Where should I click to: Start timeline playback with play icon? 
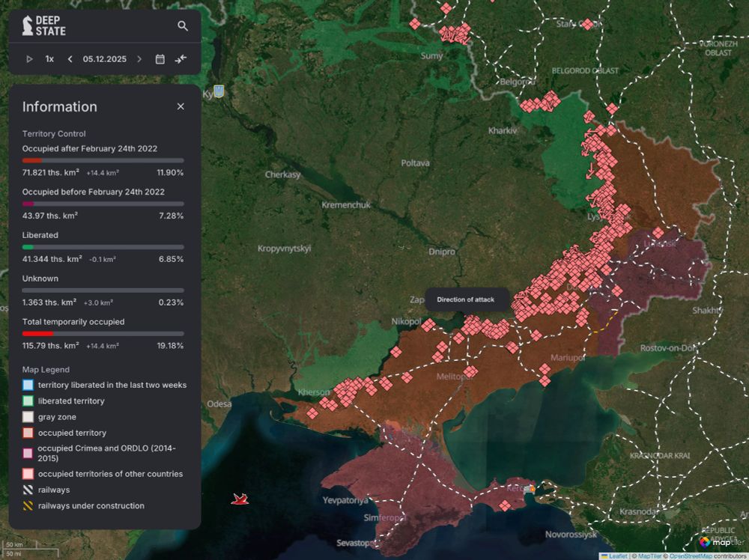click(29, 59)
